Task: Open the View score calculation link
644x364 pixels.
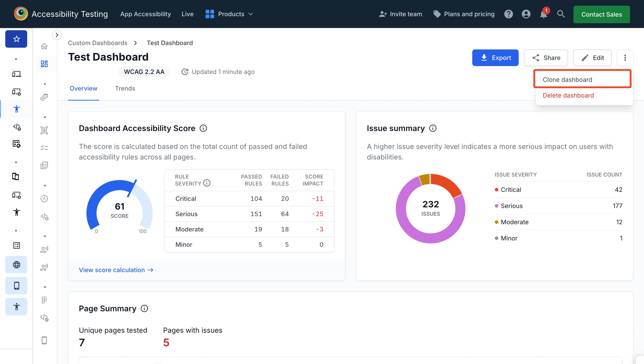Action: click(116, 270)
